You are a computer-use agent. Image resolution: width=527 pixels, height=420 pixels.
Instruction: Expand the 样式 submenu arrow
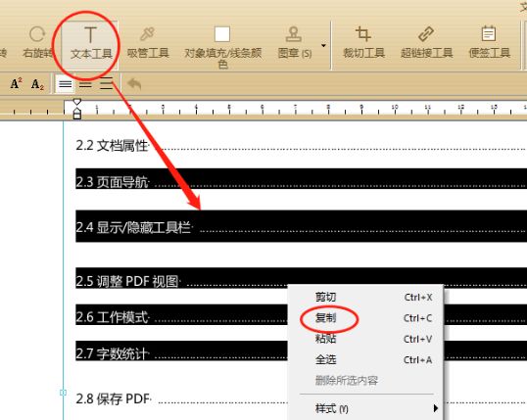[x=436, y=408]
